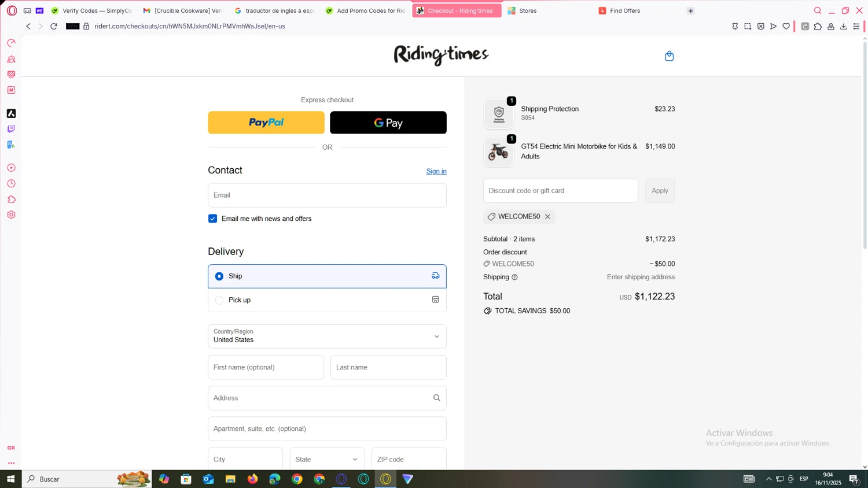Switch to traductor de ingles tab

(275, 10)
